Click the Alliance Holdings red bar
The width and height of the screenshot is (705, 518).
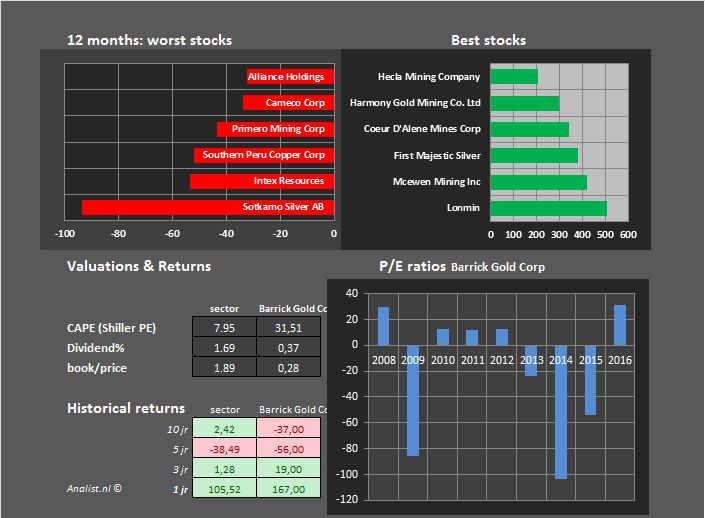click(290, 77)
